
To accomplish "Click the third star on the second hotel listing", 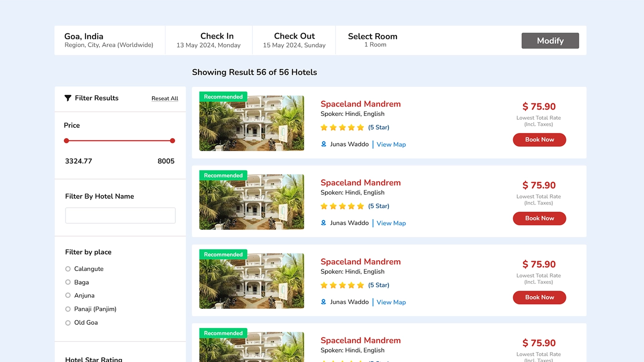I will [342, 206].
